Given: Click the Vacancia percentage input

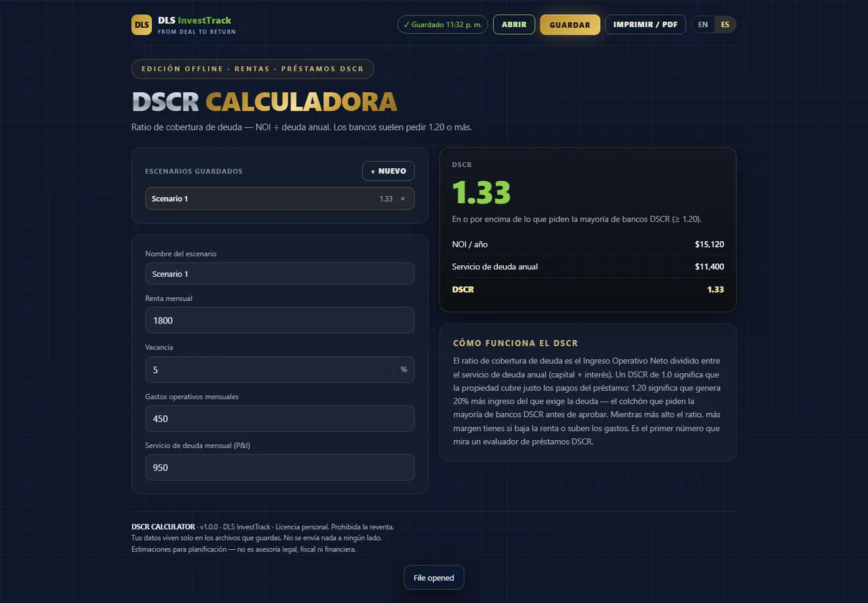Looking at the screenshot, I should (269, 370).
